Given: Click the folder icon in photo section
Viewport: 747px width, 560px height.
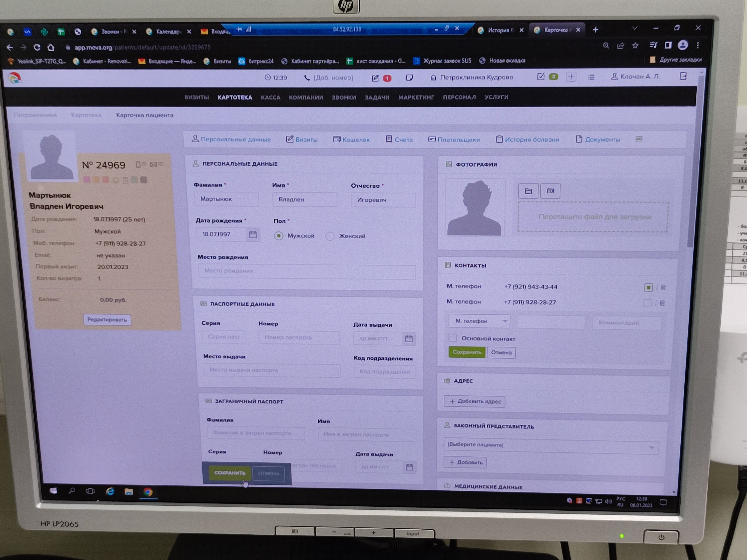Looking at the screenshot, I should point(528,191).
